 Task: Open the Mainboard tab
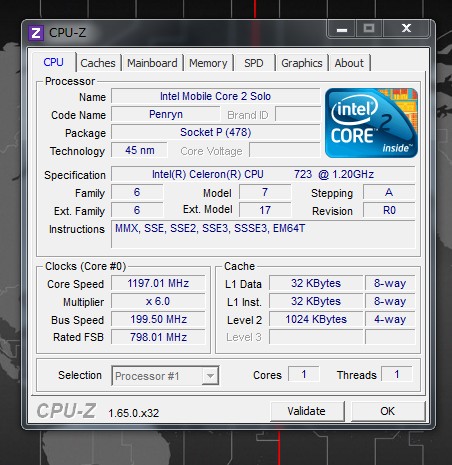click(152, 63)
